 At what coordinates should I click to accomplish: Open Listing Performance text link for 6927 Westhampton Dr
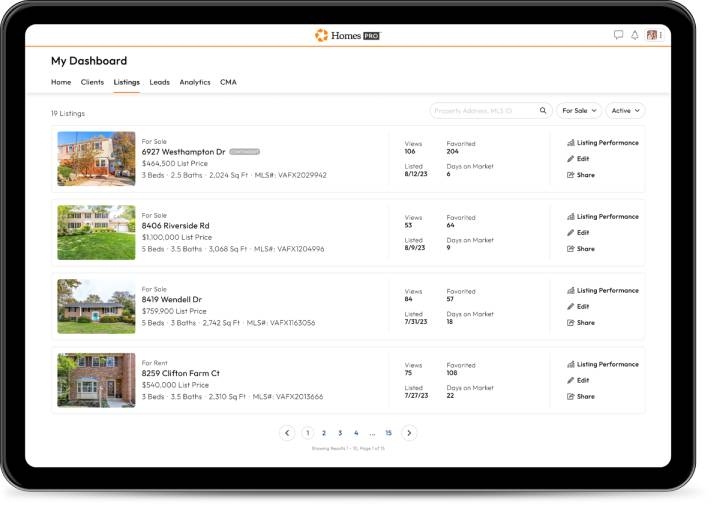[x=608, y=143]
